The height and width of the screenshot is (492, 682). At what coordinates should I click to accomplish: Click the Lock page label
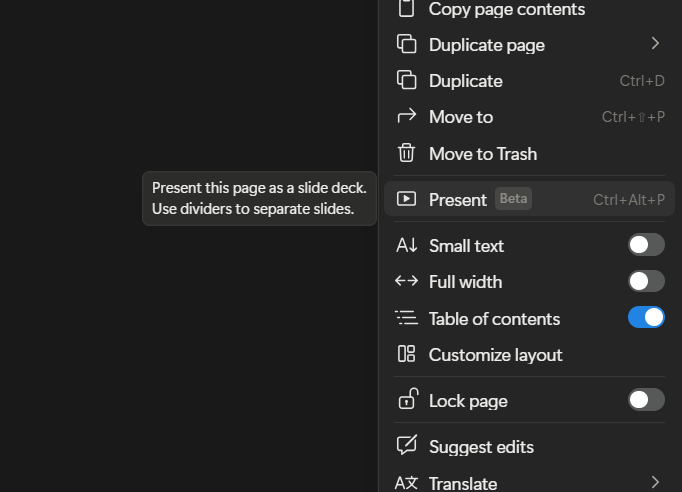(468, 401)
